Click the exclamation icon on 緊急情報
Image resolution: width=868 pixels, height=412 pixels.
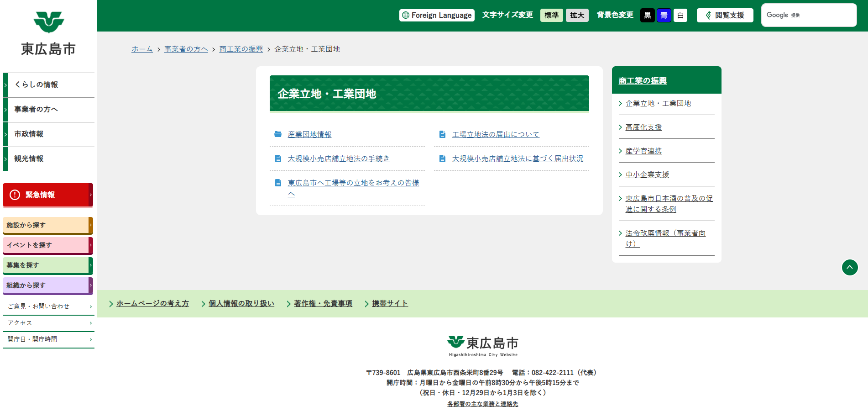[15, 195]
